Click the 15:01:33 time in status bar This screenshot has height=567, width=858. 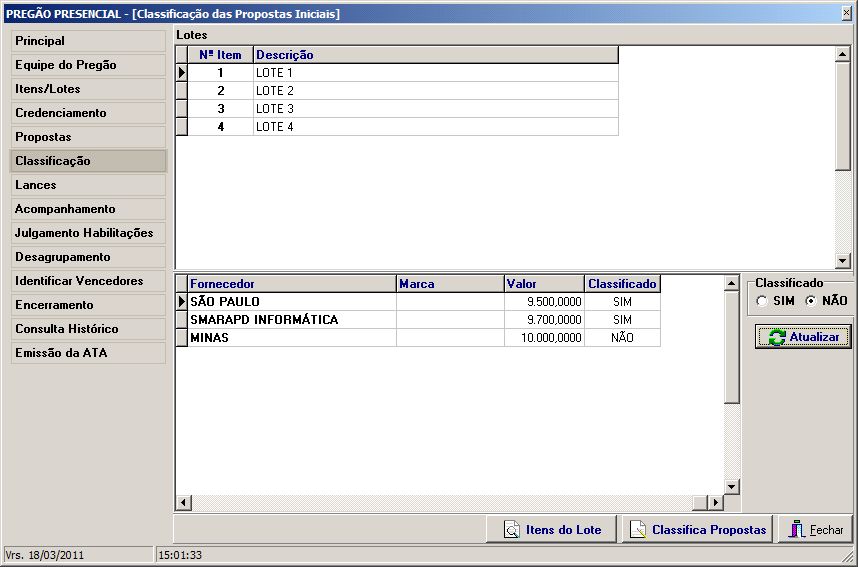coord(180,555)
